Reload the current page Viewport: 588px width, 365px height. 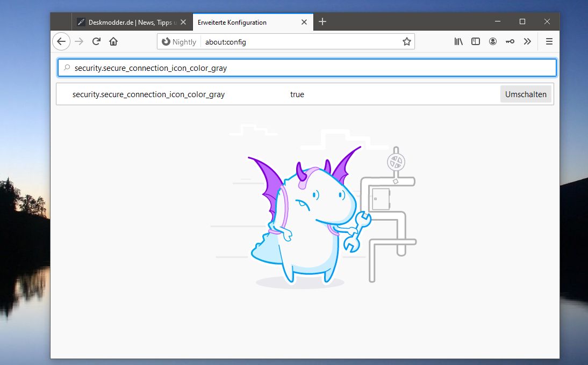click(x=96, y=41)
